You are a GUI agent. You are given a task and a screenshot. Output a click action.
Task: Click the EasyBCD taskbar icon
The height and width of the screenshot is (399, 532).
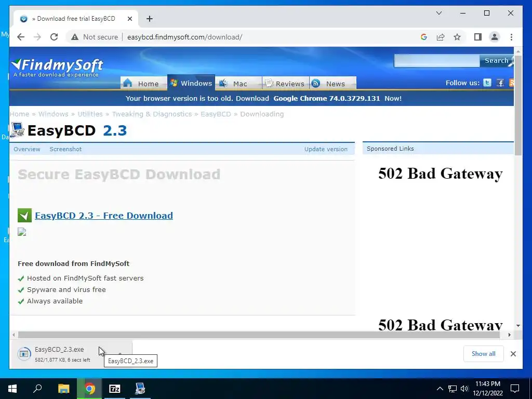pos(140,389)
